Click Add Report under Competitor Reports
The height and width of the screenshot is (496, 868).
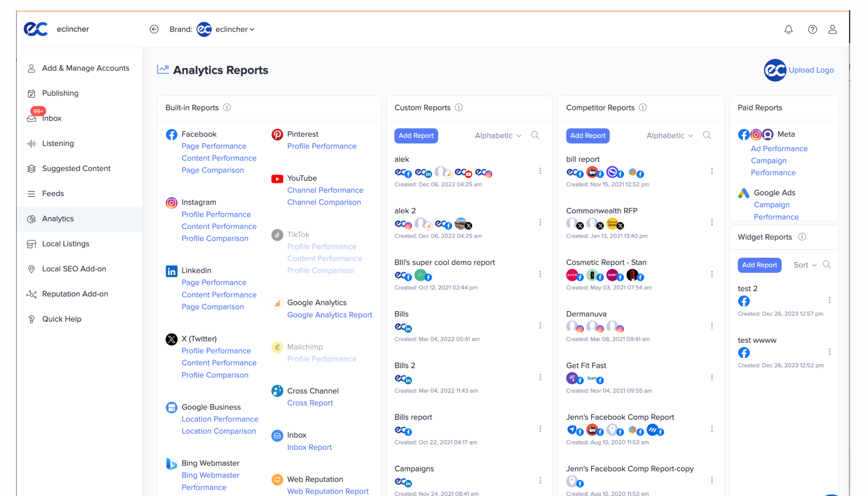pyautogui.click(x=587, y=135)
